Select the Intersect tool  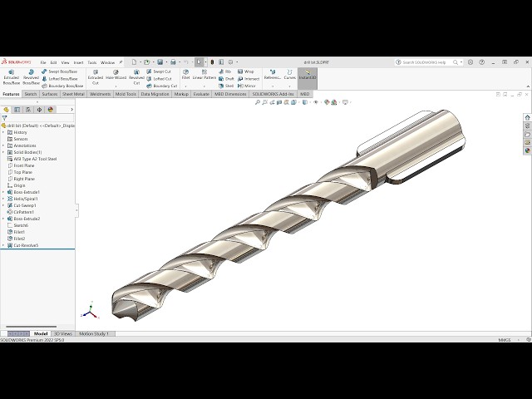(x=249, y=79)
